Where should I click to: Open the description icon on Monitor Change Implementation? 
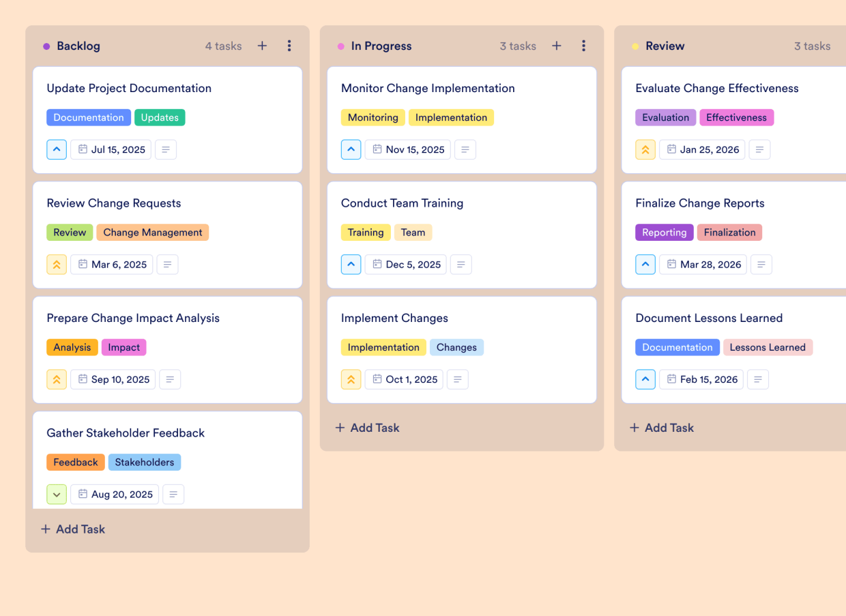click(465, 149)
